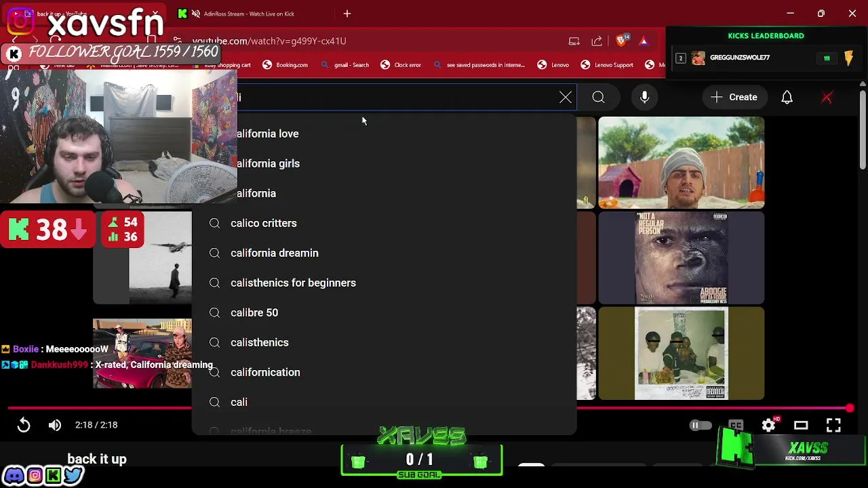Open the YouTube notifications bell
The image size is (868, 488).
pos(787,98)
